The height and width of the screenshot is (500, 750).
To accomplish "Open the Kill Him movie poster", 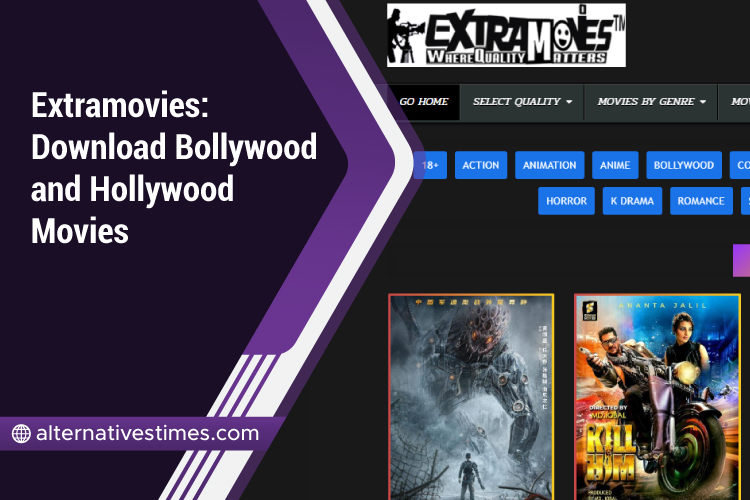I will click(657, 397).
